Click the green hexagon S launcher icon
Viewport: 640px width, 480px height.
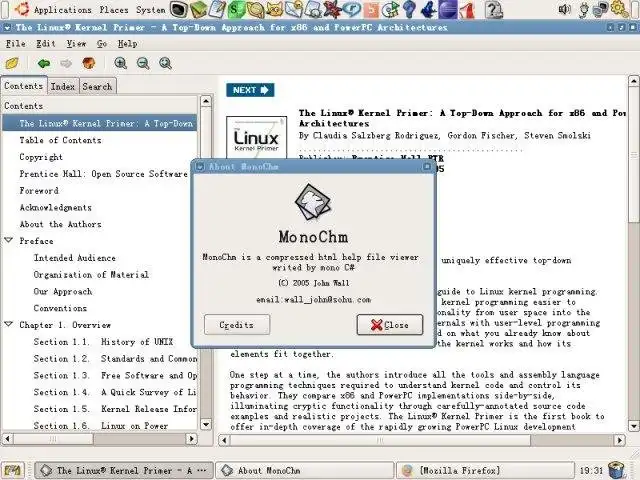(x=236, y=9)
